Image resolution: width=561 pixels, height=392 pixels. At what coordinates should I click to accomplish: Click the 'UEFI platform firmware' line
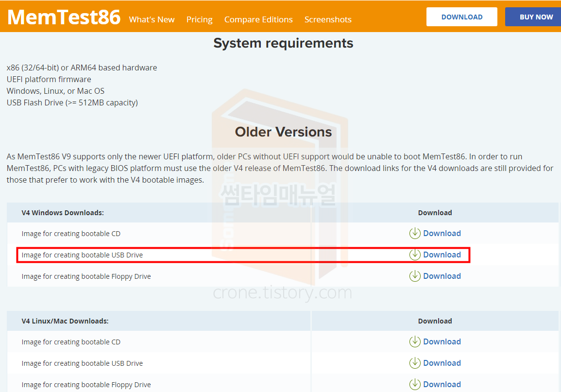click(49, 79)
